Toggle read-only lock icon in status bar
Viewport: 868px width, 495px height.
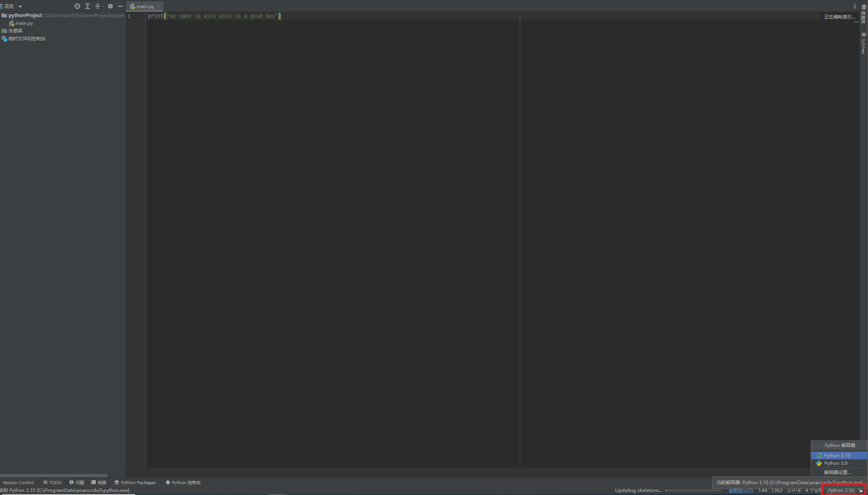(861, 490)
